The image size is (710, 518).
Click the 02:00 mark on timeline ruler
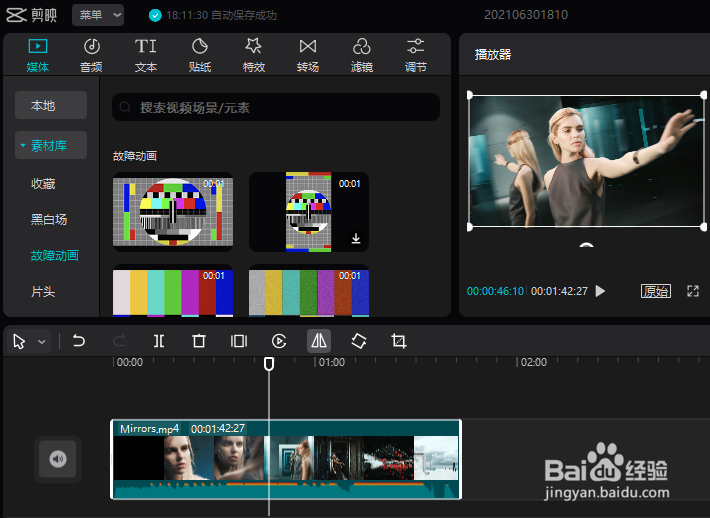coord(533,362)
